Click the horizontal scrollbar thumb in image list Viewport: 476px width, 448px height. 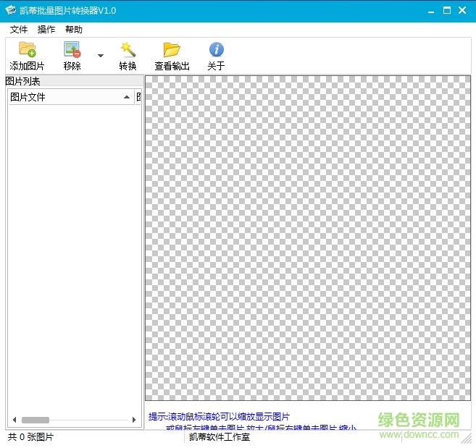click(x=35, y=420)
